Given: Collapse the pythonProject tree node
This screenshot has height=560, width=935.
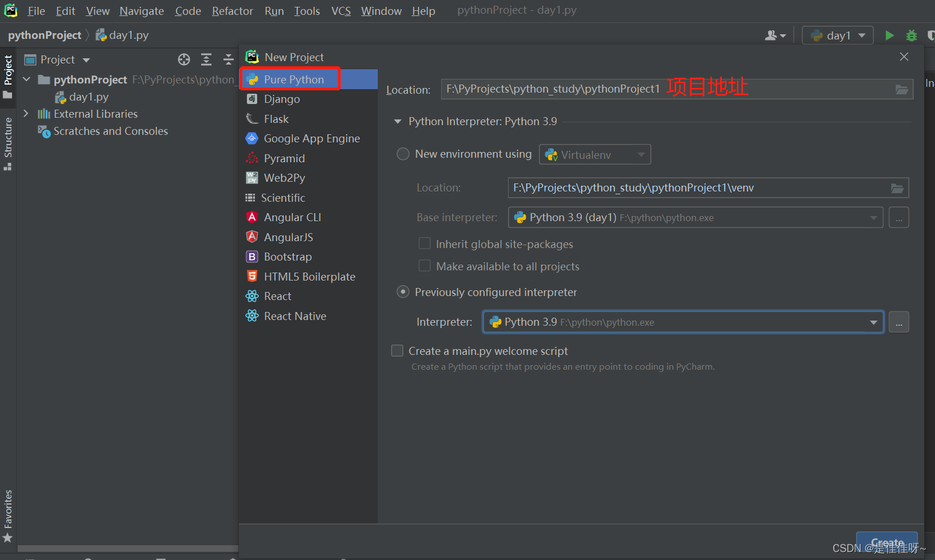Looking at the screenshot, I should (26, 79).
